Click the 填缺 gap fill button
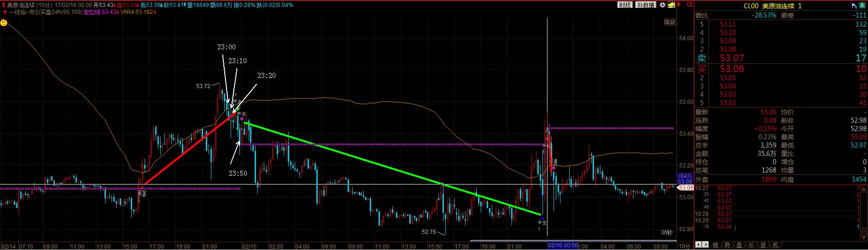 coord(670,22)
